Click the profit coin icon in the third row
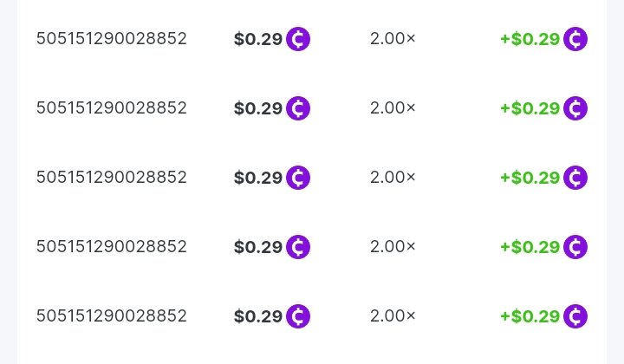This screenshot has height=364, width=624. [575, 178]
